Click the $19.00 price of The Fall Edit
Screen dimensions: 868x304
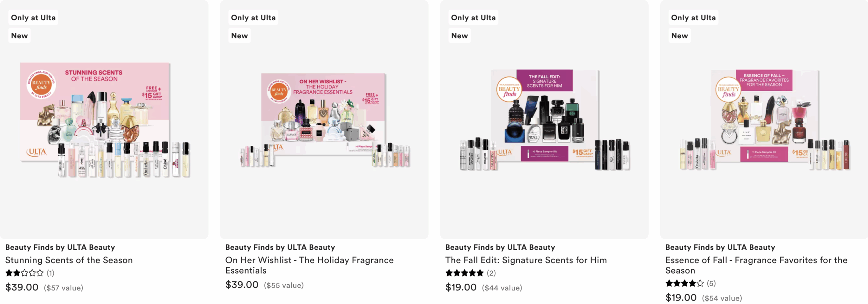pos(461,287)
